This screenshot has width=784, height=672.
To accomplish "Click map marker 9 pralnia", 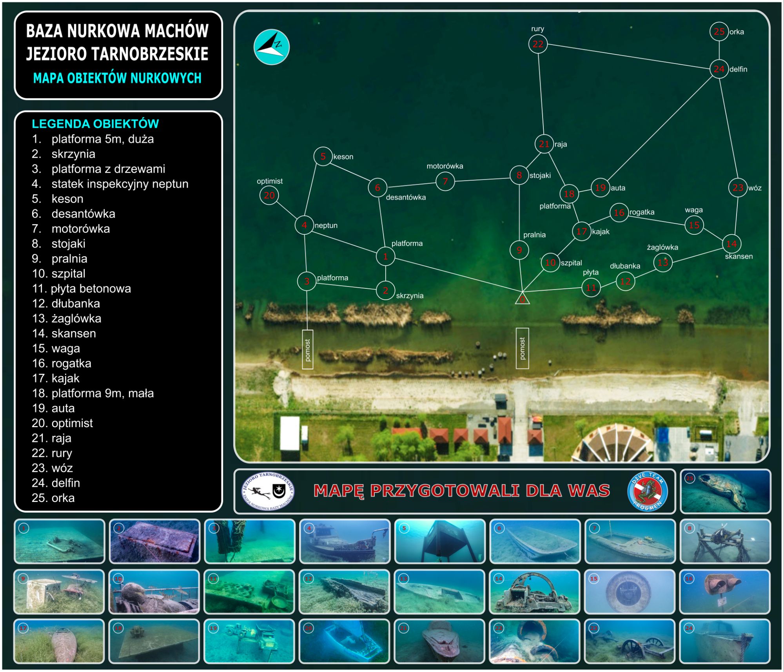I will [x=519, y=250].
